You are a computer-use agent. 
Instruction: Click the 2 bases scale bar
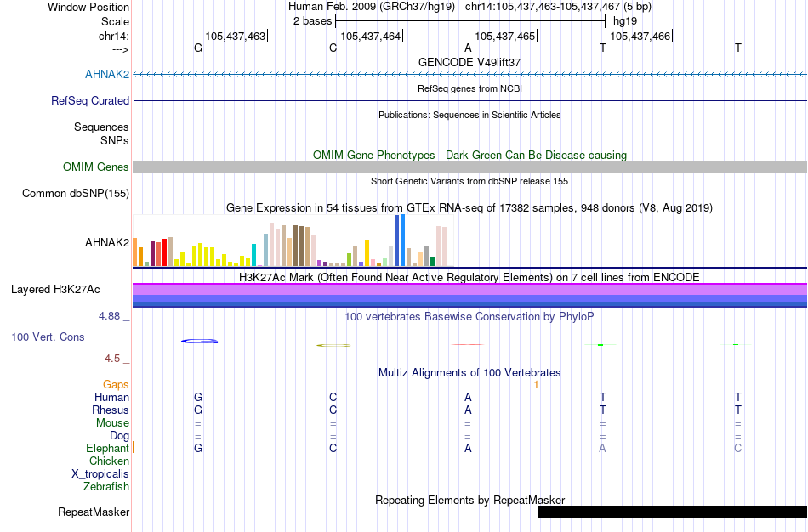pos(470,21)
